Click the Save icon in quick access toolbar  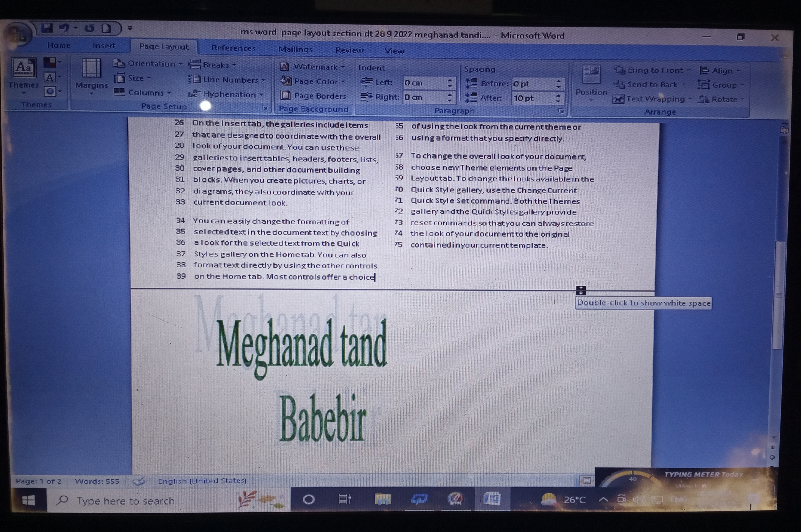(x=47, y=28)
